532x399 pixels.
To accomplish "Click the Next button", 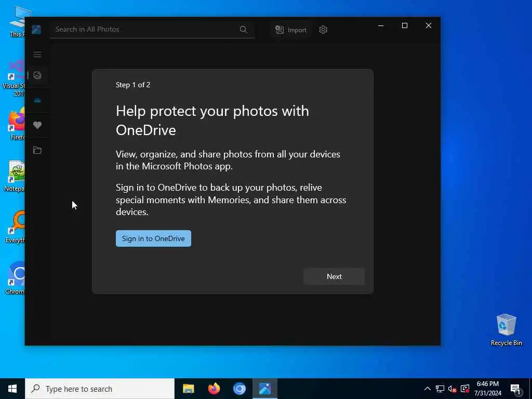I will pyautogui.click(x=334, y=276).
